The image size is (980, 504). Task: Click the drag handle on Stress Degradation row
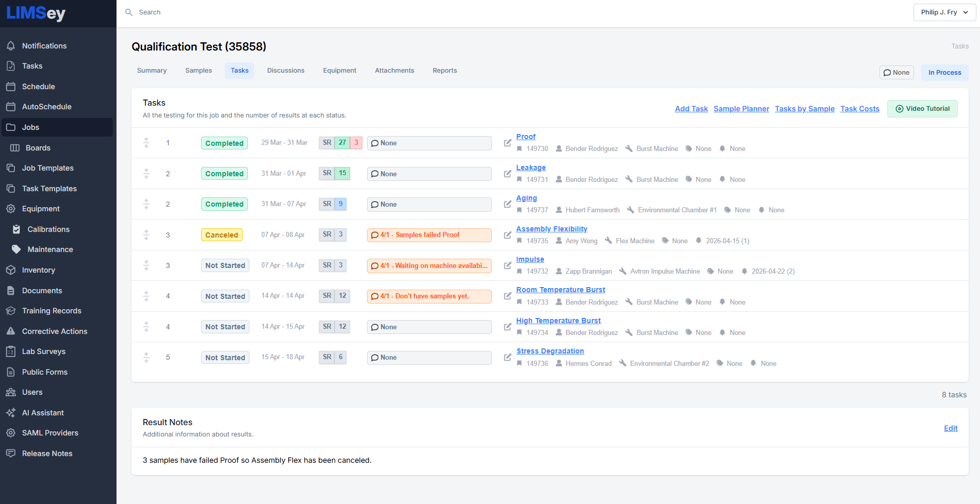(146, 357)
